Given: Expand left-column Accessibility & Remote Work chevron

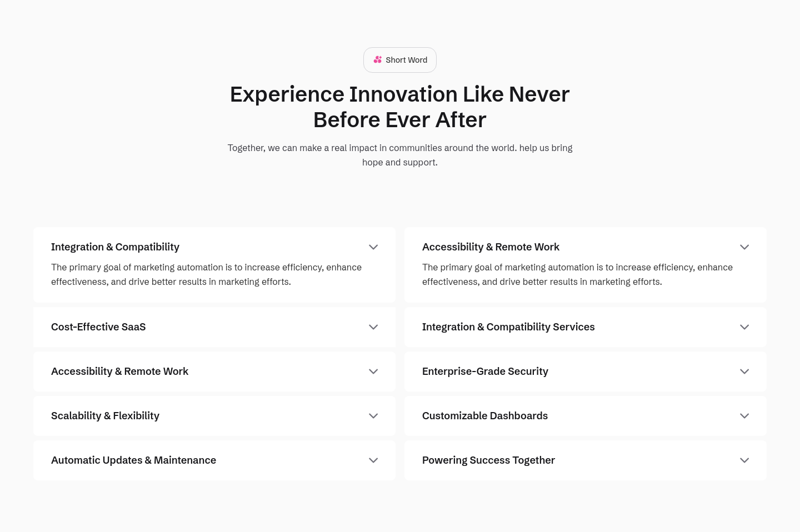Looking at the screenshot, I should click(x=373, y=372).
